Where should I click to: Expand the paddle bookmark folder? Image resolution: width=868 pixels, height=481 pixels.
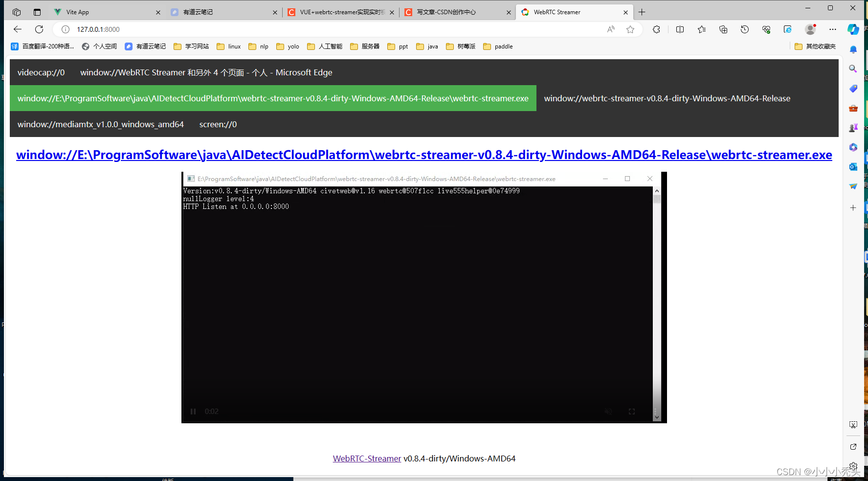tap(498, 46)
